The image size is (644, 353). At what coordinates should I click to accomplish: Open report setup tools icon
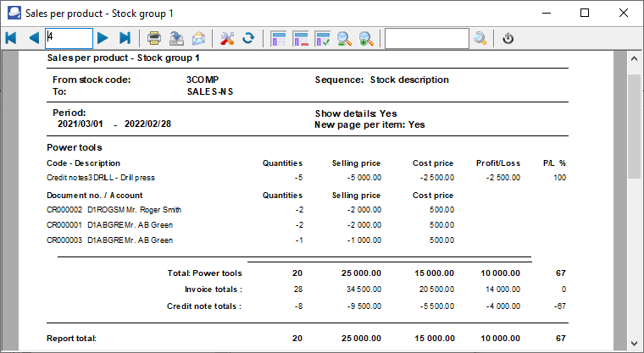pos(226,38)
